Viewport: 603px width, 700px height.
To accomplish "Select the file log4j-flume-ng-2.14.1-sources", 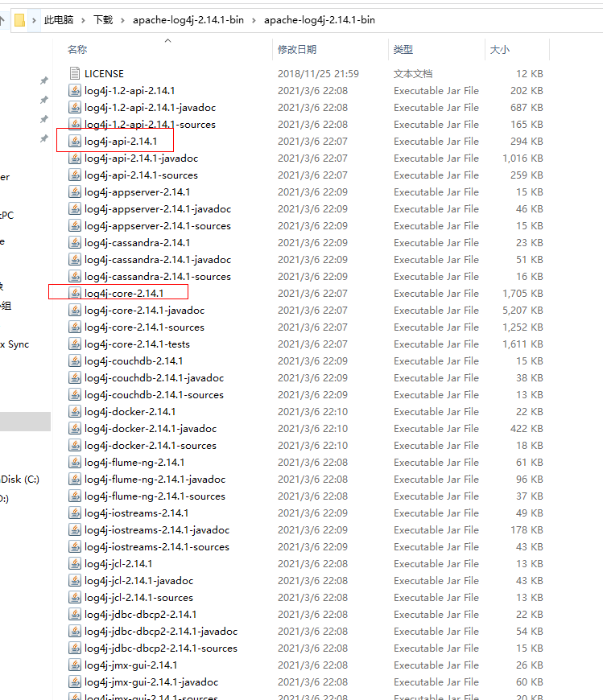I will 155,496.
